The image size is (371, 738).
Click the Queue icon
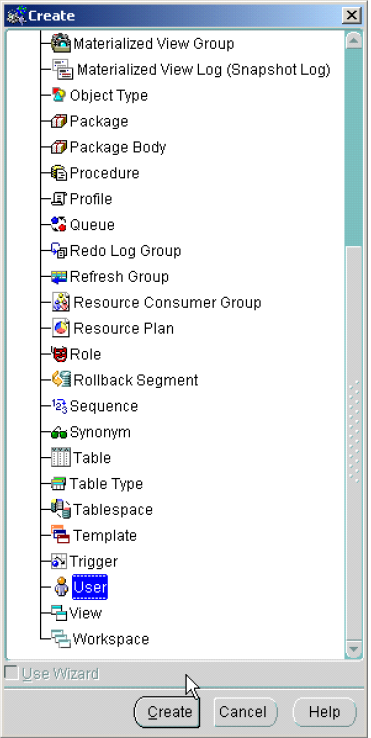(59, 225)
